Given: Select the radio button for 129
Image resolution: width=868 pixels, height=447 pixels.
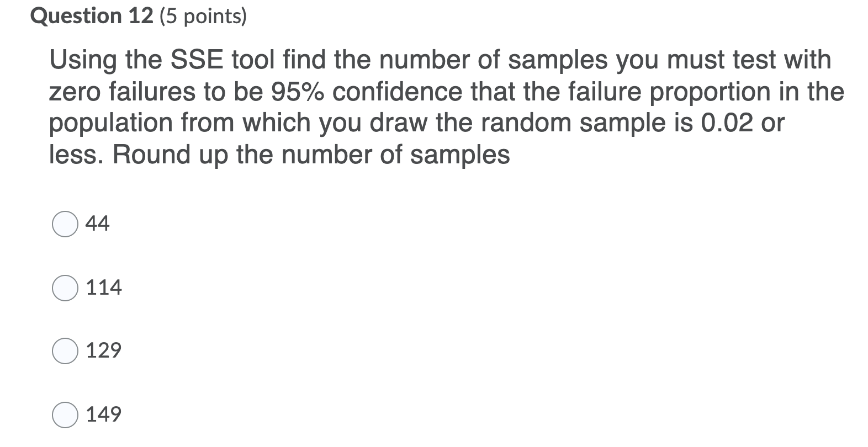Looking at the screenshot, I should (65, 349).
